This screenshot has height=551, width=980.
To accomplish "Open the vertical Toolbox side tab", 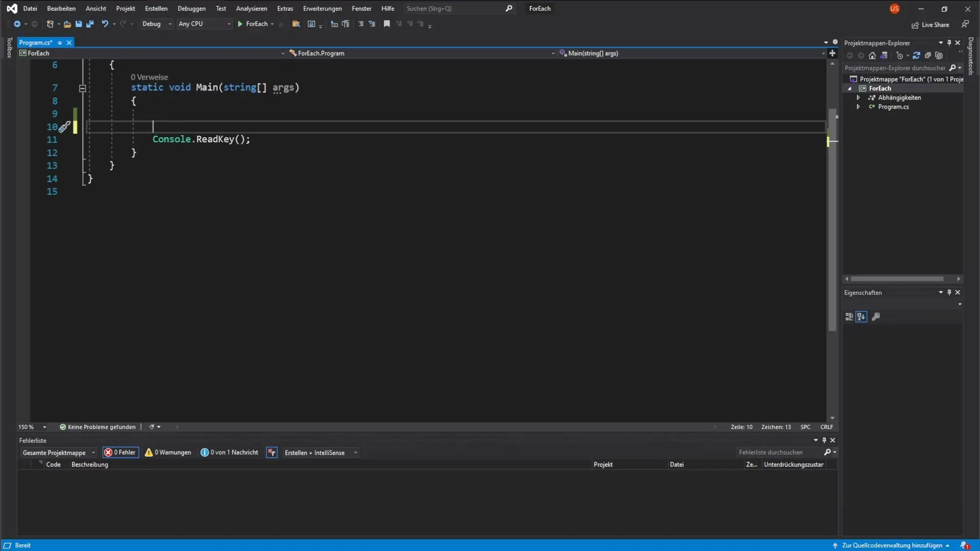I will [9, 47].
